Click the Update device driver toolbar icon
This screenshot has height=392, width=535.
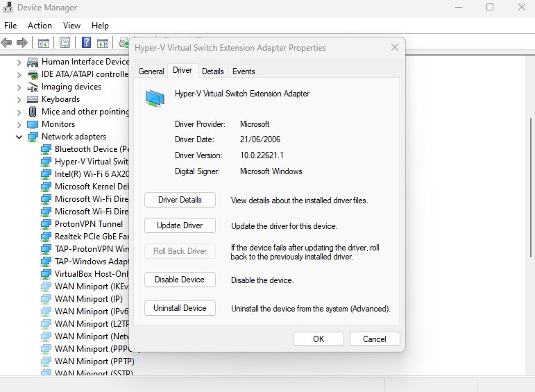tap(124, 43)
